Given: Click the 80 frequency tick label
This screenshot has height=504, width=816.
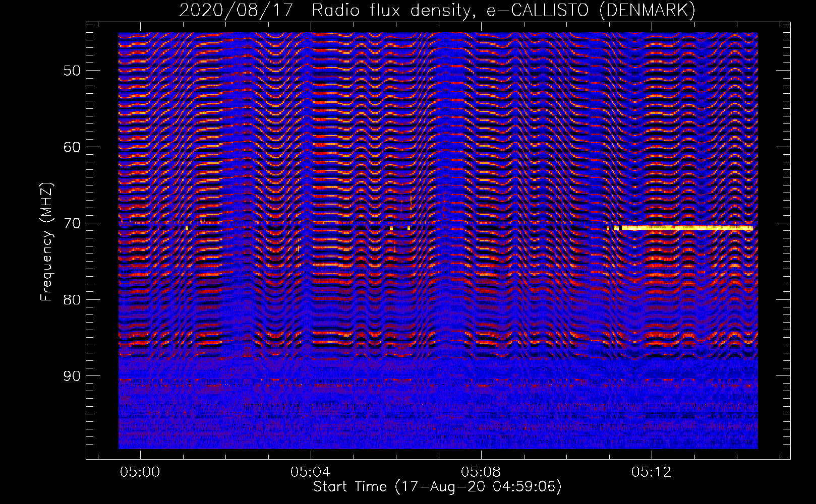Looking at the screenshot, I should click(x=72, y=299).
